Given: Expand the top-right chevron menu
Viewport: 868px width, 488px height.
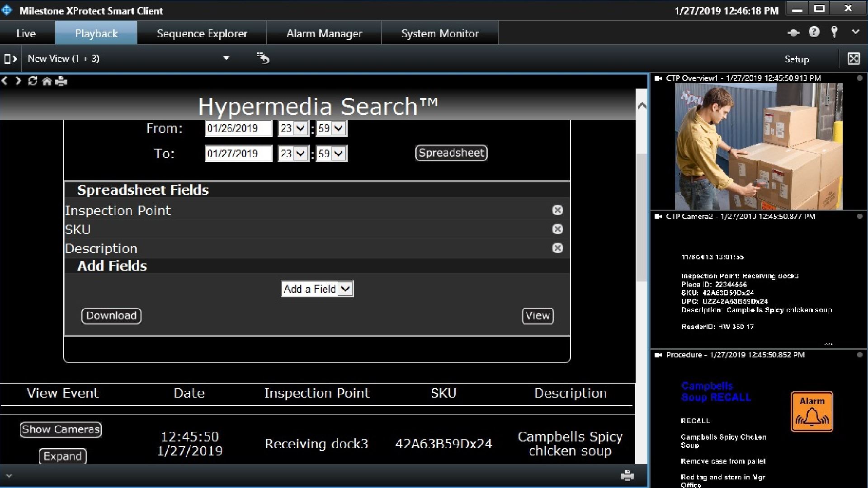Looking at the screenshot, I should point(855,32).
